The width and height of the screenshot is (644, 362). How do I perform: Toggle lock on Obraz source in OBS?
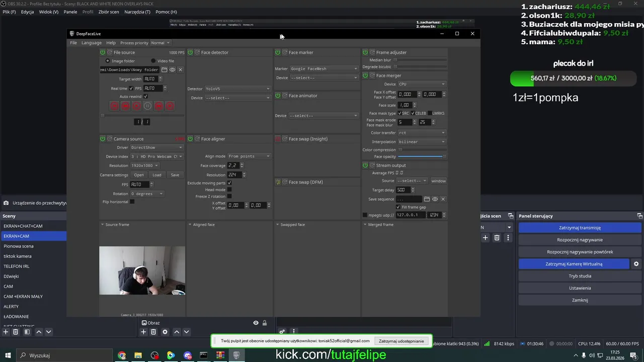pos(265,323)
